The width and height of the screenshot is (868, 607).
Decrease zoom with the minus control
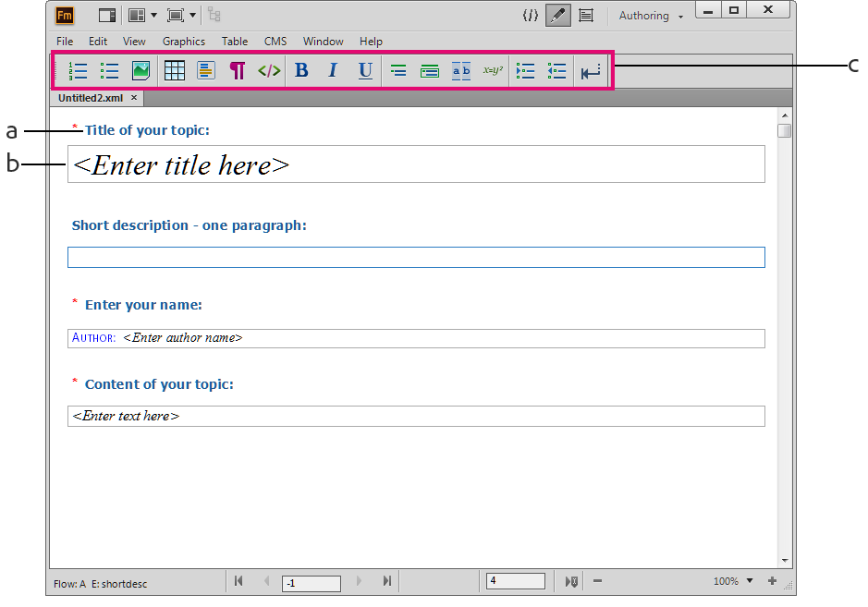(597, 580)
